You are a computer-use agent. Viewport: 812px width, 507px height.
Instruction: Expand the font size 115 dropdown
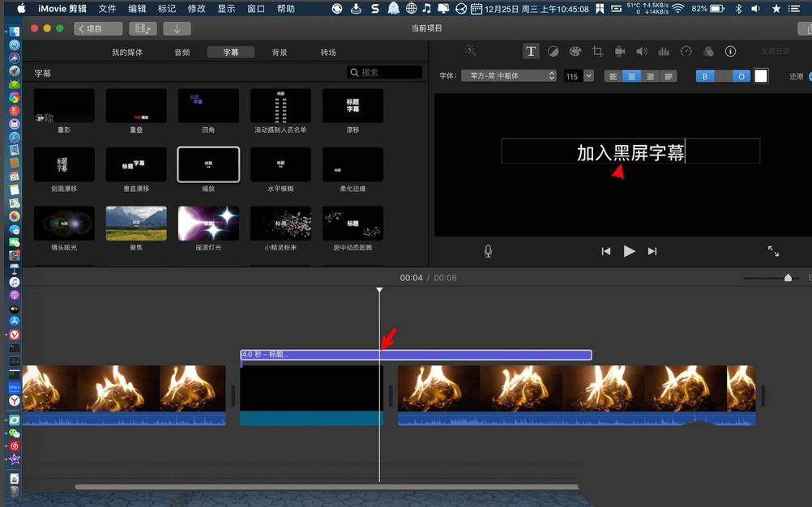(x=588, y=76)
